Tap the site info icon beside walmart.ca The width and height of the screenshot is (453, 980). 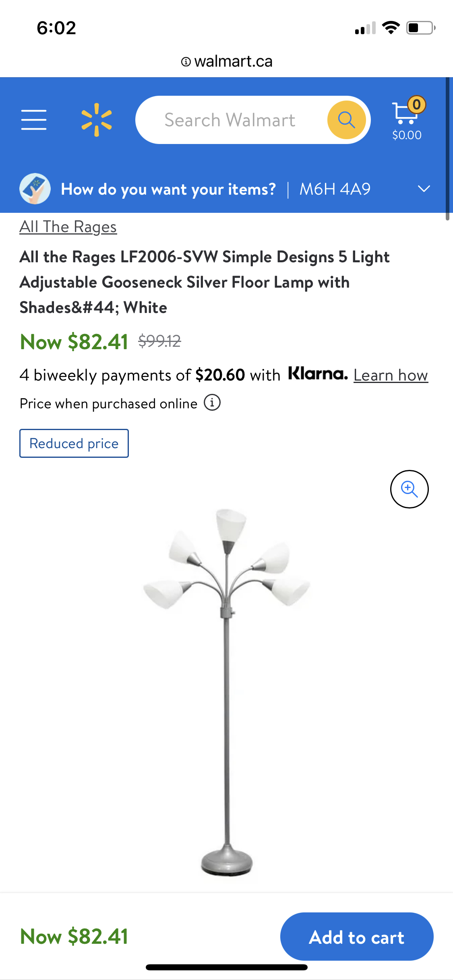(186, 62)
